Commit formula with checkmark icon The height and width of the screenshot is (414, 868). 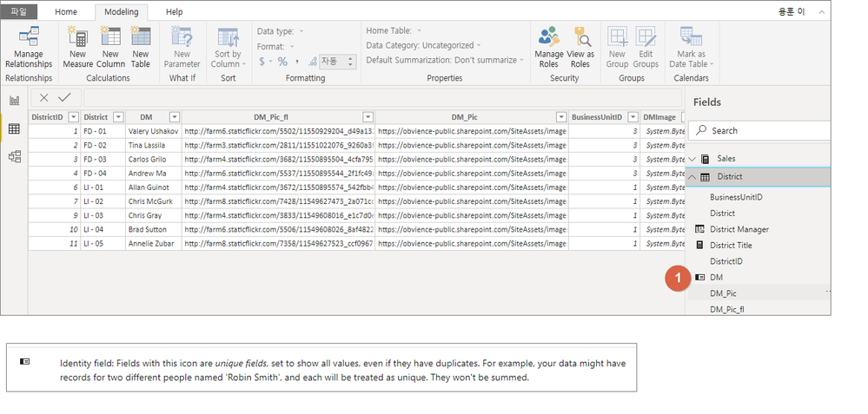[65, 98]
